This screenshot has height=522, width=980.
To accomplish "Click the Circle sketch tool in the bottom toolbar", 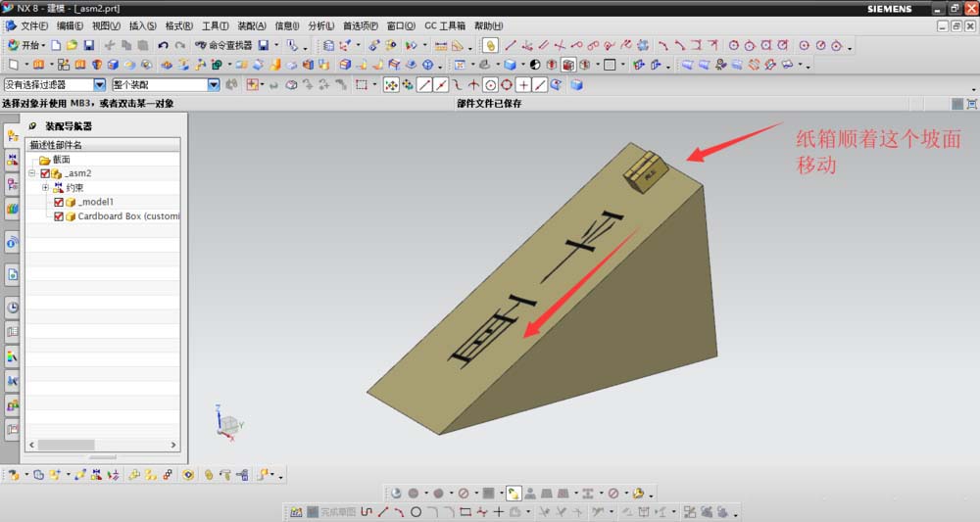I will click(x=416, y=512).
